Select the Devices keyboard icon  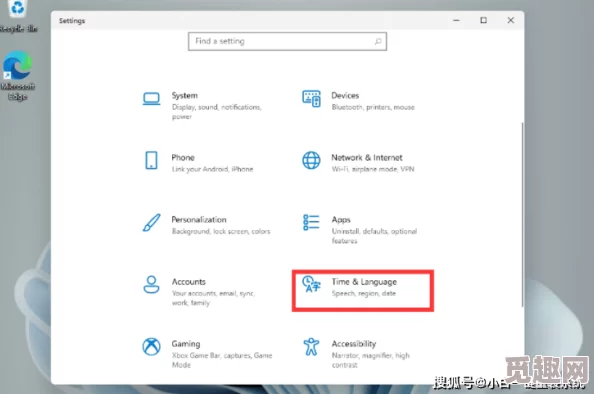tap(311, 98)
